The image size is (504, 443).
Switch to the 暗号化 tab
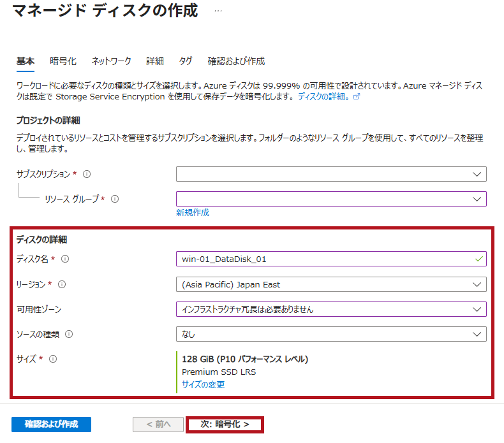click(63, 61)
